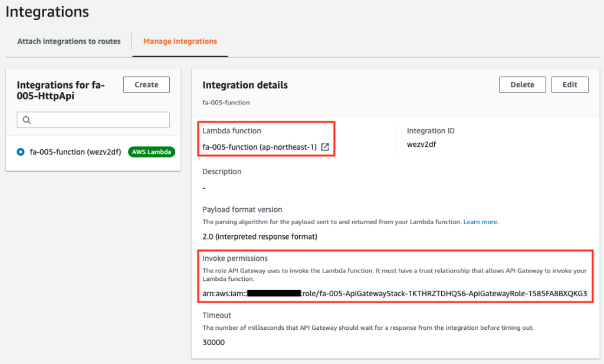Click the Description label
This screenshot has width=604, height=364.
pyautogui.click(x=222, y=172)
